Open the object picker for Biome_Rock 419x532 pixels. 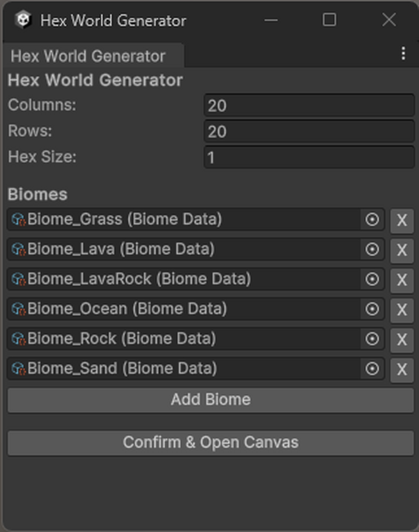372,339
